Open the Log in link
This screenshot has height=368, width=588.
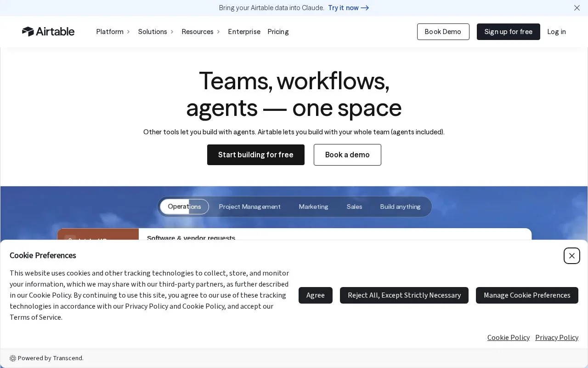[x=556, y=32]
